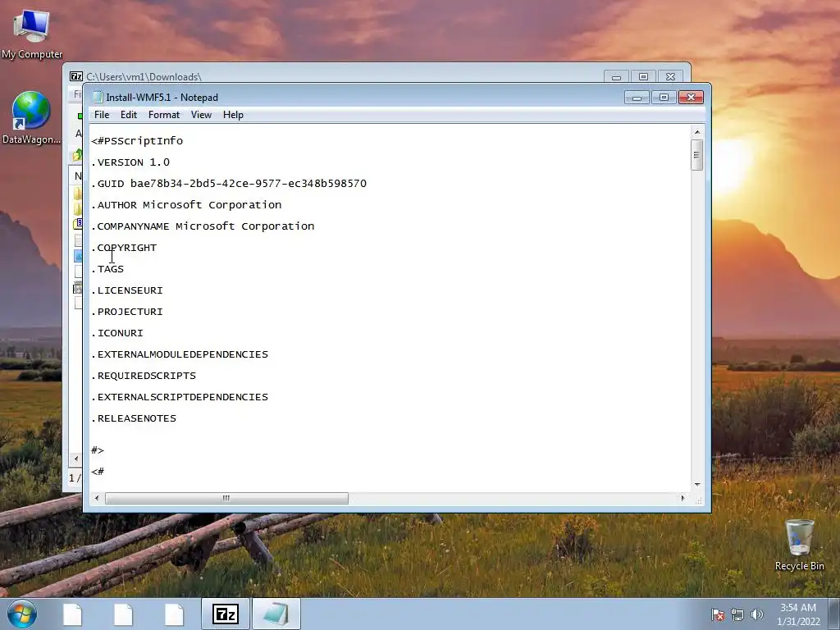The image size is (840, 630).
Task: Click the '<#PSScriptInfo' line
Action: coord(137,141)
